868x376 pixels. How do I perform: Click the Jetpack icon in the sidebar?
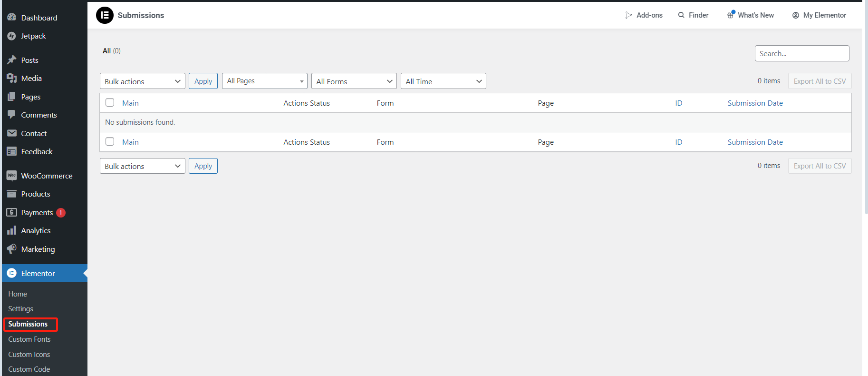[x=12, y=36]
